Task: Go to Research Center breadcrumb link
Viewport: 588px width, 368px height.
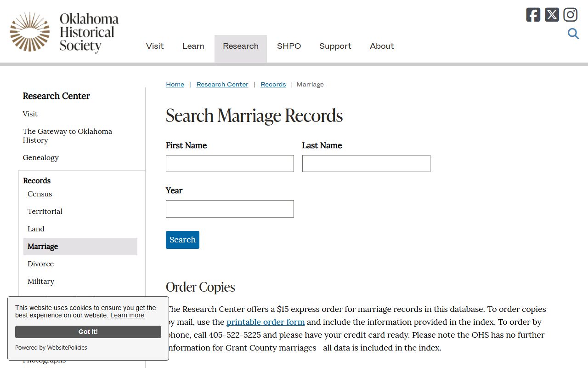Action: [222, 84]
